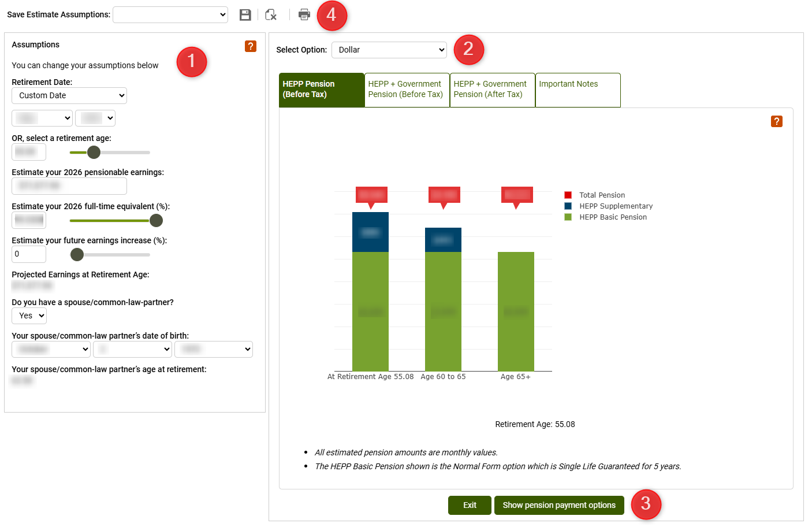Open help for the Assumptions panel
812x527 pixels.
[251, 46]
